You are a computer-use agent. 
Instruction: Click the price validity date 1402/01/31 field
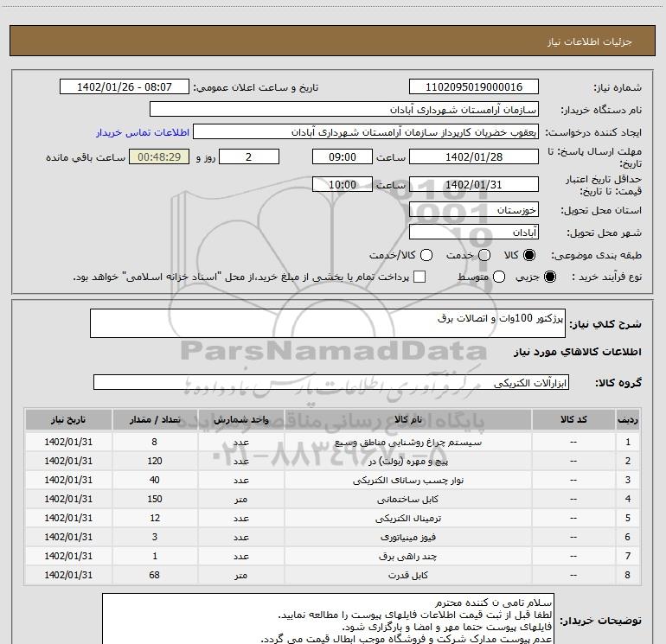point(474,184)
